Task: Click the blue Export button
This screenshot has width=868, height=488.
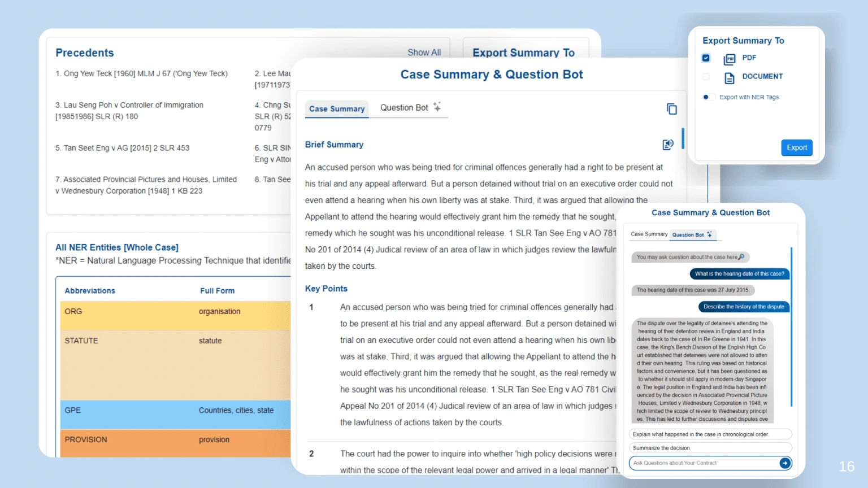Action: (x=797, y=147)
